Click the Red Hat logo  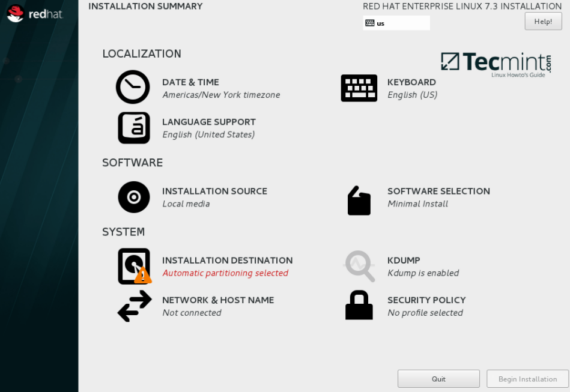[34, 13]
